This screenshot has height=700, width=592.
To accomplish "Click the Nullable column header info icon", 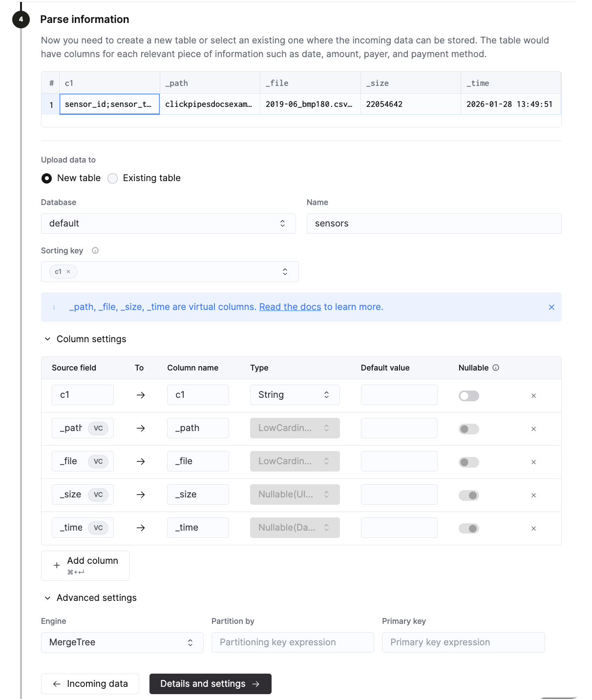I will point(496,368).
